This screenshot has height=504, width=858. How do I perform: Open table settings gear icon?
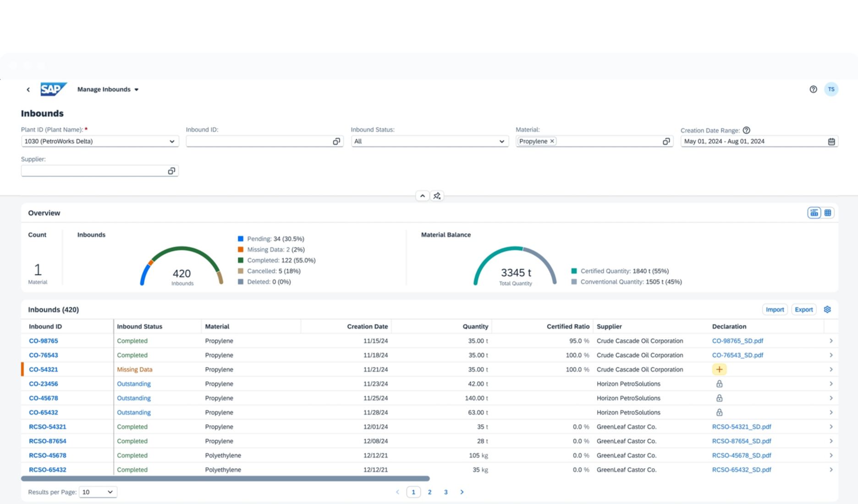827,310
